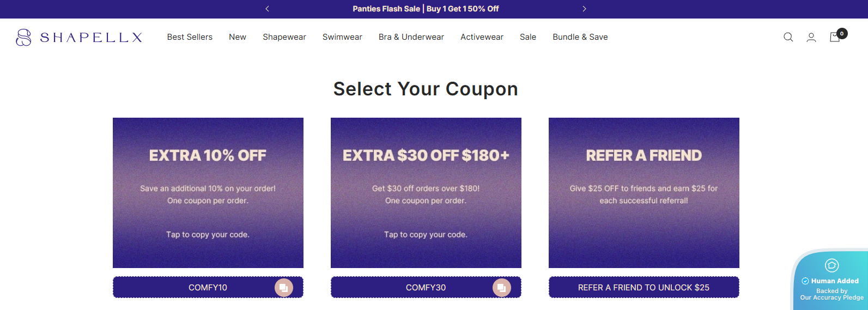Open the Human Added accuracy badge
The image size is (868, 310).
tap(831, 282)
